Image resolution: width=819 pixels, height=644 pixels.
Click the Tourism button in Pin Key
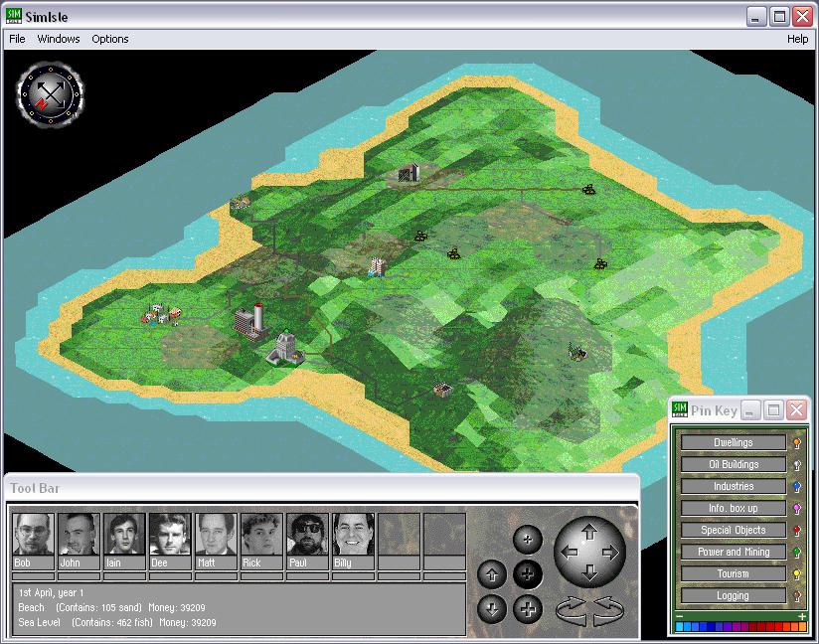pos(734,574)
